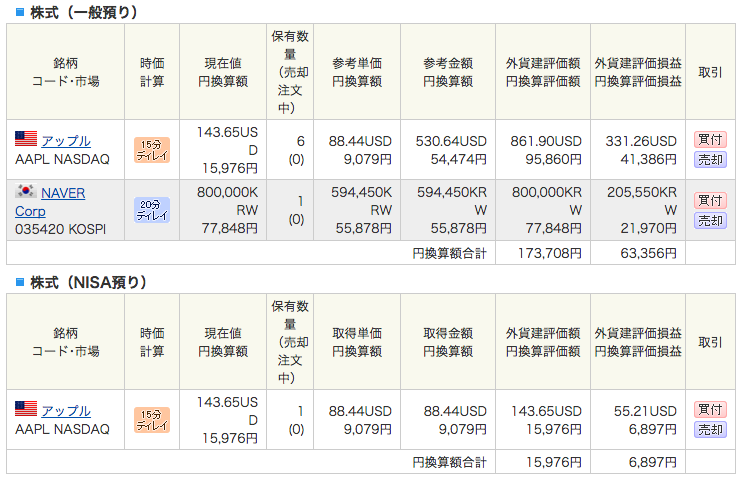Click the 参考金額 column header

point(448,63)
